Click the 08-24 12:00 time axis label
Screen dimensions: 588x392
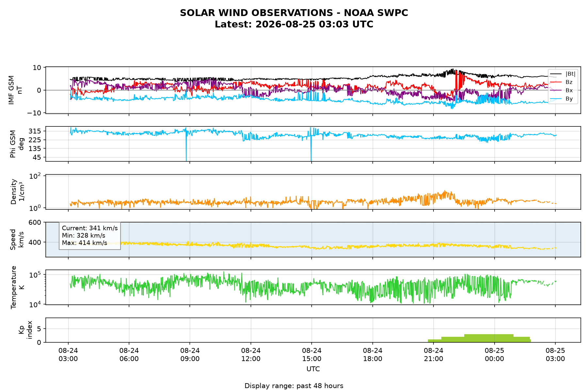251,355
